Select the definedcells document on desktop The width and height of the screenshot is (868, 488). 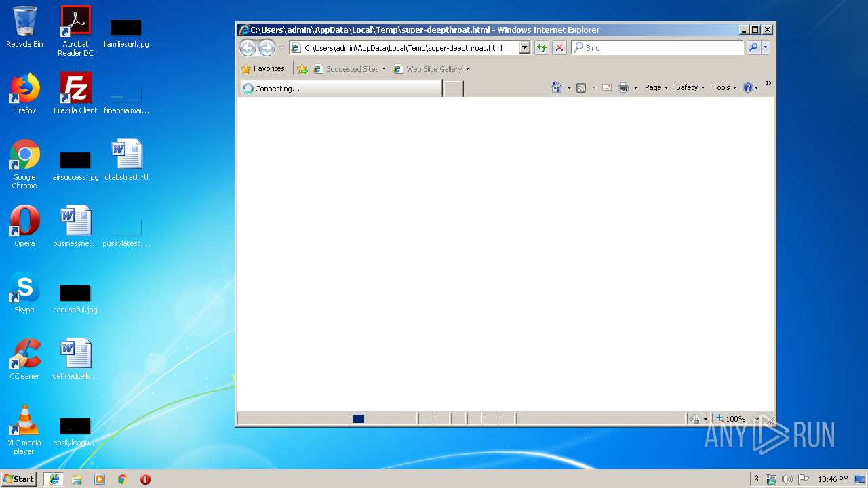pos(75,359)
